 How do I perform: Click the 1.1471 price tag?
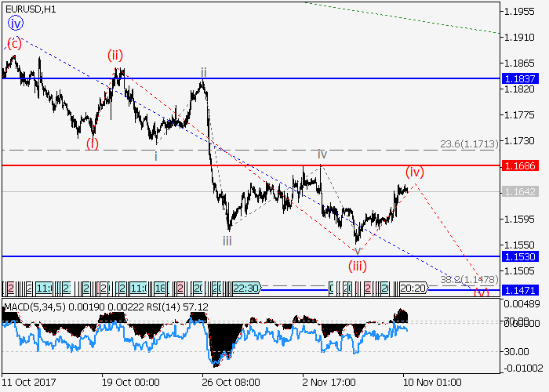click(520, 291)
